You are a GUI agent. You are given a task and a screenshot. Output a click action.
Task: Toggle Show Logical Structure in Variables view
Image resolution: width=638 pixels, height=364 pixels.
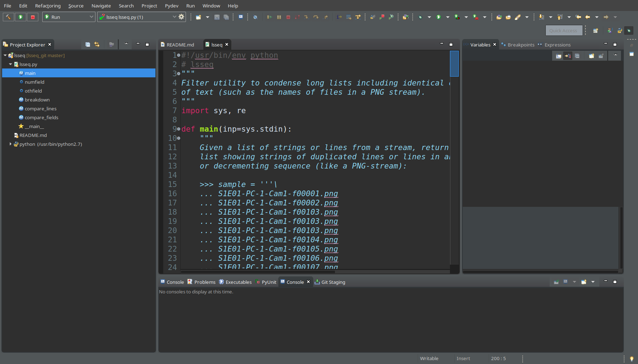568,56
